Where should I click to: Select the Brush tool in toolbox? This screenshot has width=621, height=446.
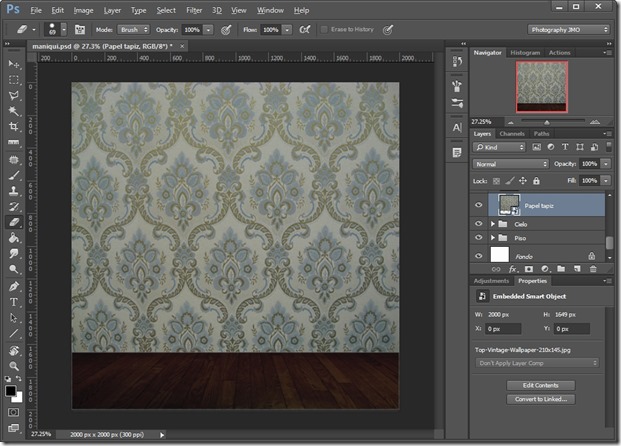pos(14,175)
